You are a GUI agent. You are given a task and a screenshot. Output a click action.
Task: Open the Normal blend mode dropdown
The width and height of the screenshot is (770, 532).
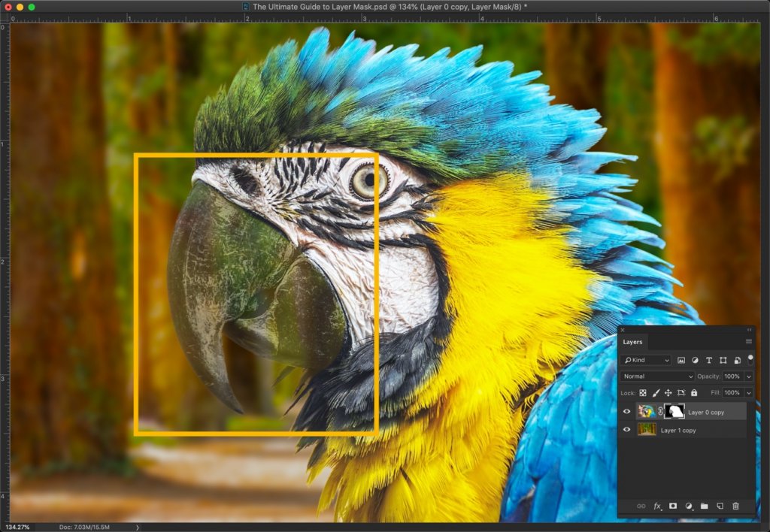(658, 376)
